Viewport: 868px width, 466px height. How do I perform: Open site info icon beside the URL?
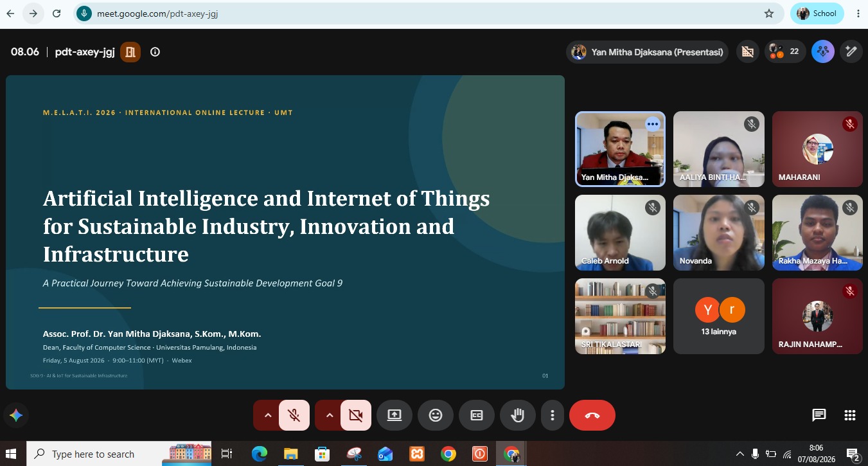point(84,13)
